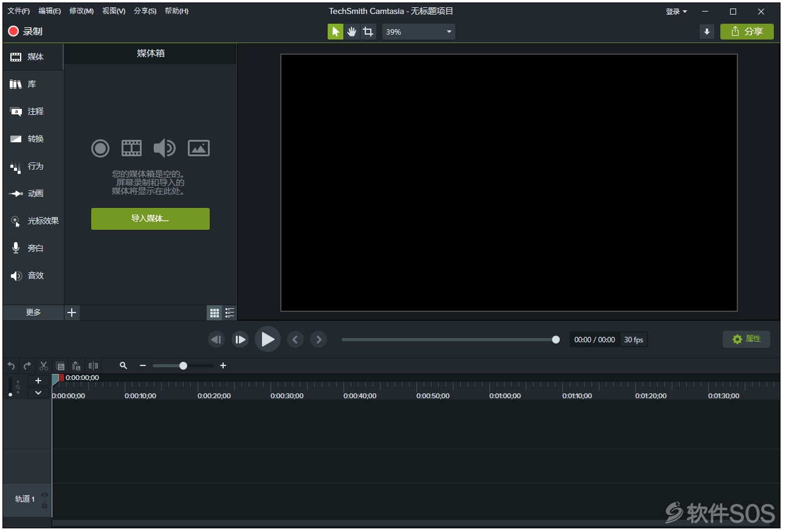Open the Share (分享) menu
The image size is (786, 532).
tap(145, 11)
